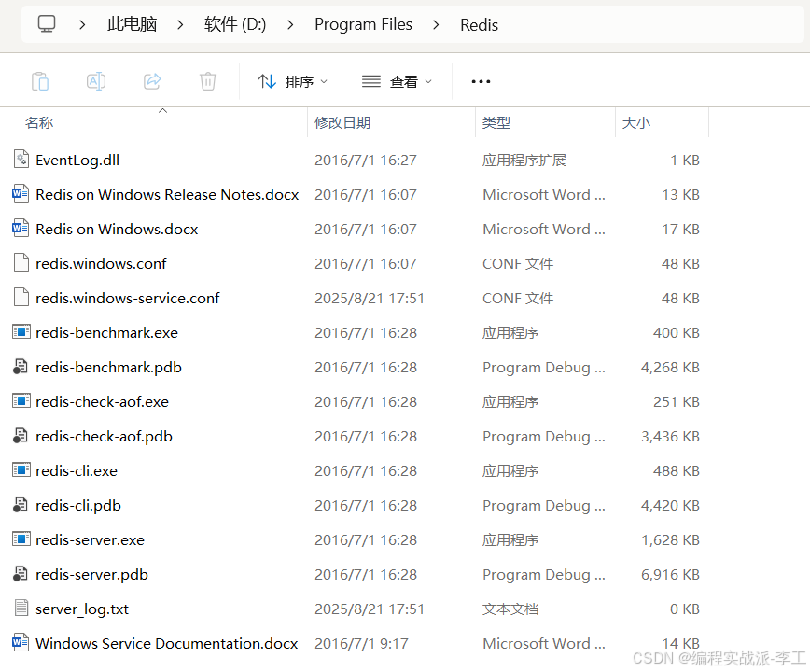This screenshot has width=810, height=672.
Task: Click the server_log.txt text file icon
Action: [21, 608]
